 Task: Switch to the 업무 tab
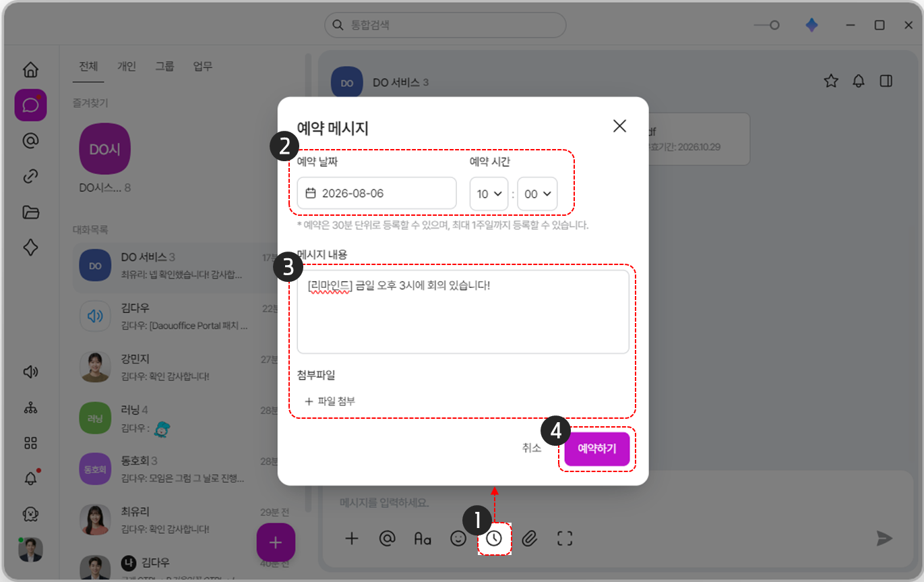tap(203, 66)
